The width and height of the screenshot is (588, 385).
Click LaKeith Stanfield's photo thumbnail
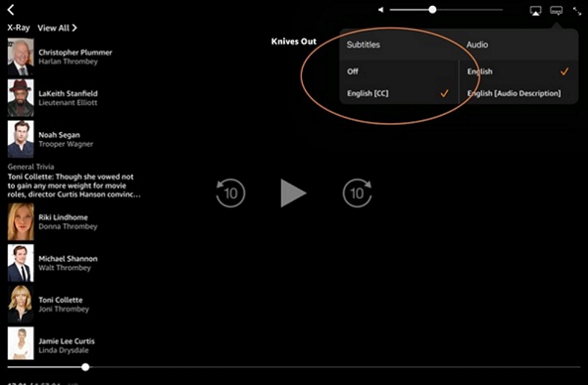click(x=21, y=98)
